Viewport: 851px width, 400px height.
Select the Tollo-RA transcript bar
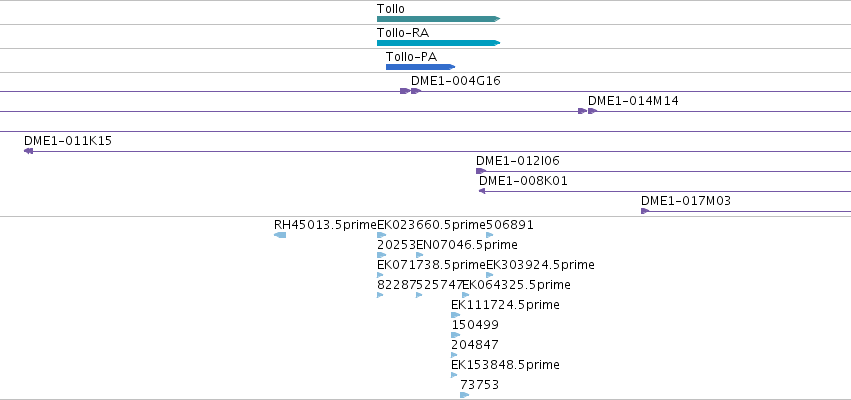click(439, 43)
